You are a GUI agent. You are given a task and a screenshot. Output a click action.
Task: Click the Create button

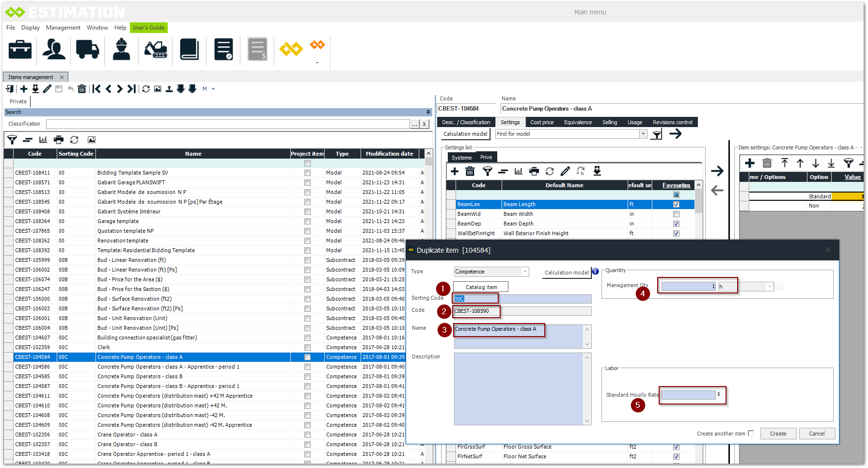pos(778,434)
